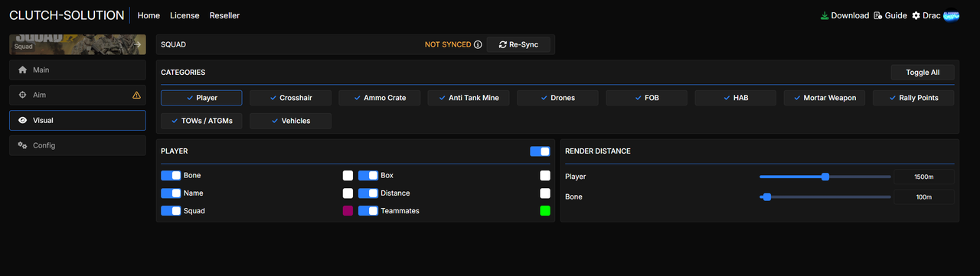The height and width of the screenshot is (276, 980).
Task: Turn off the Box switch
Action: (368, 176)
